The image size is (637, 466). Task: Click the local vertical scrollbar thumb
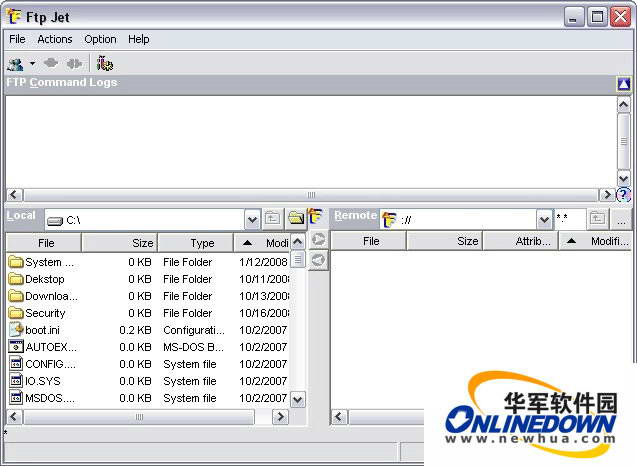298,259
